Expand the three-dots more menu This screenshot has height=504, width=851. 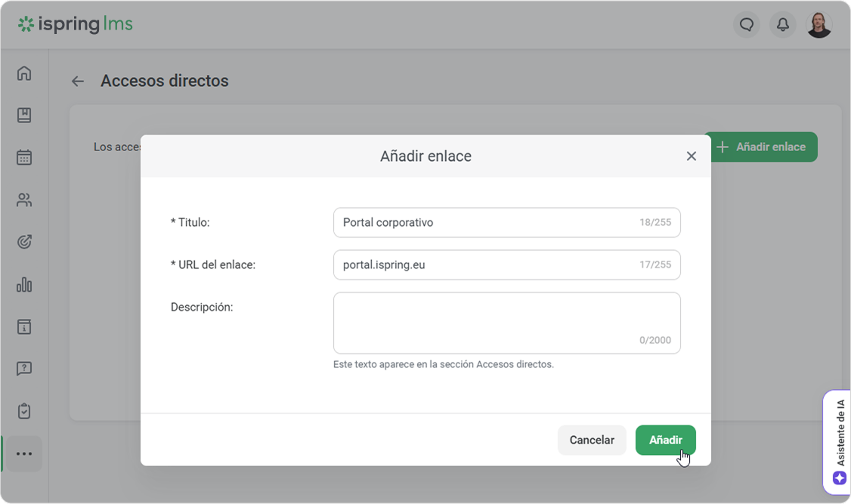[24, 454]
